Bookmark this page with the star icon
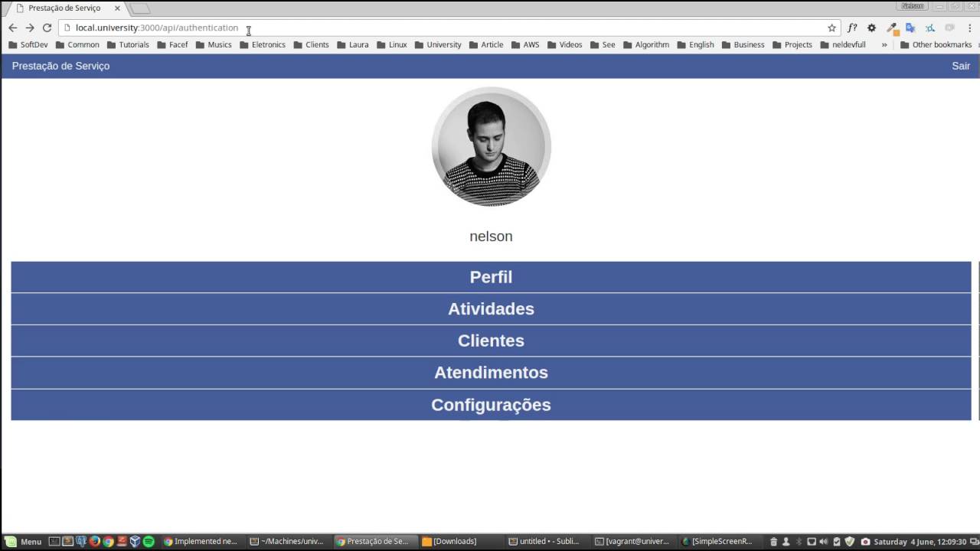980x551 pixels. 831,28
